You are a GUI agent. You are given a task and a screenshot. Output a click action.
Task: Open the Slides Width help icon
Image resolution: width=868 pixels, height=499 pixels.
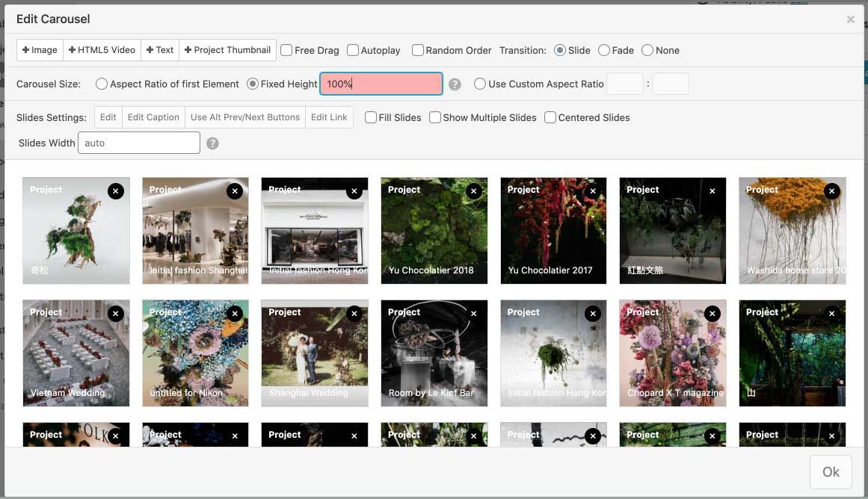click(x=212, y=143)
